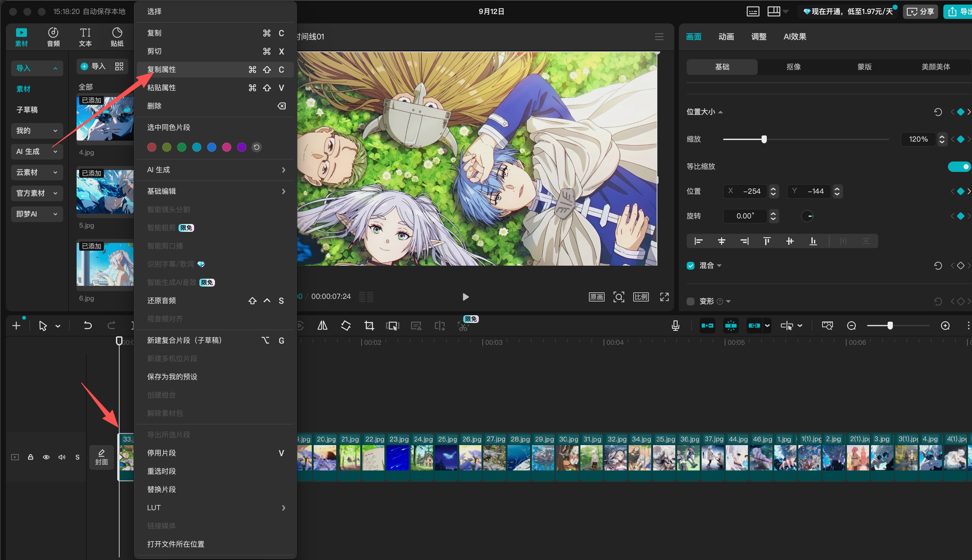Click the 旋转 rotation value field
972x560 pixels.
(x=745, y=216)
